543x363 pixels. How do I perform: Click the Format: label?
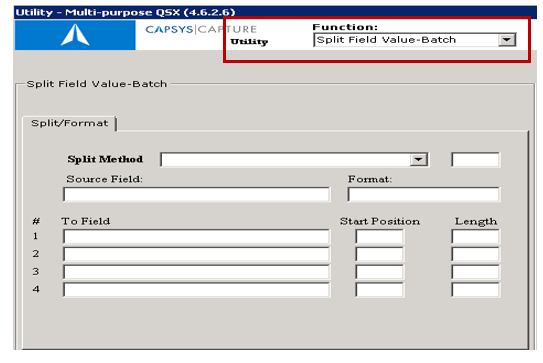click(370, 179)
